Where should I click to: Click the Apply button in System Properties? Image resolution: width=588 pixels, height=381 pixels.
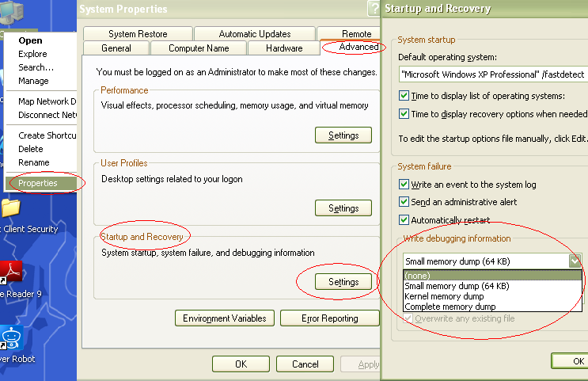[360, 364]
